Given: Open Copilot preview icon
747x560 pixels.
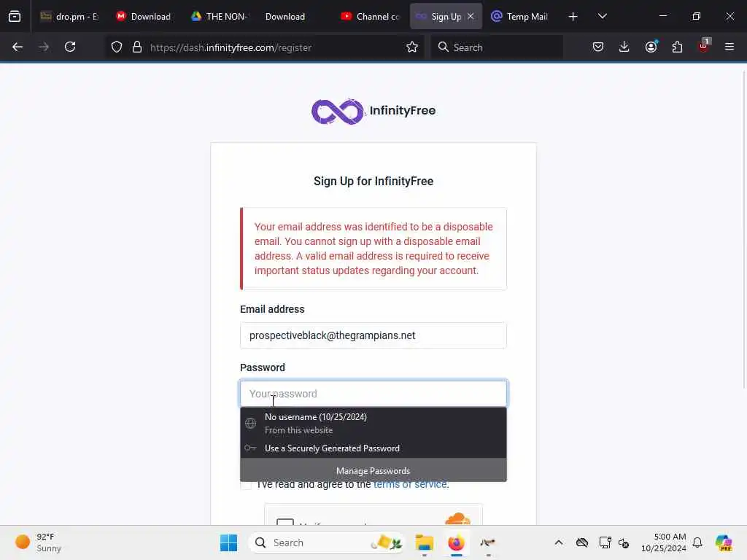Looking at the screenshot, I should (724, 542).
